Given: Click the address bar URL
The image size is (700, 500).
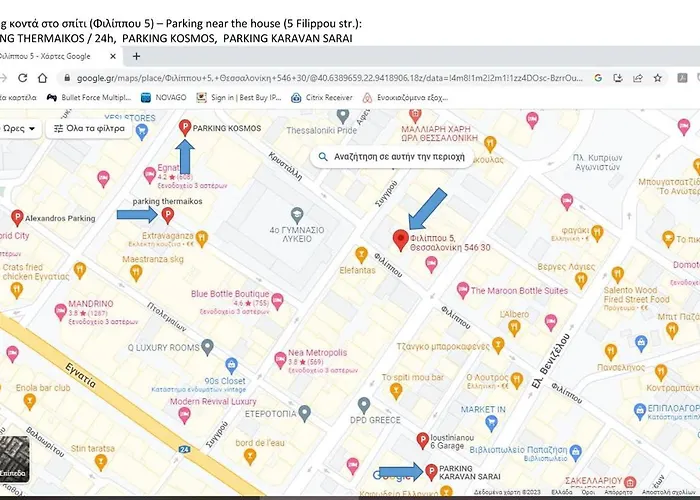Looking at the screenshot, I should tap(329, 78).
